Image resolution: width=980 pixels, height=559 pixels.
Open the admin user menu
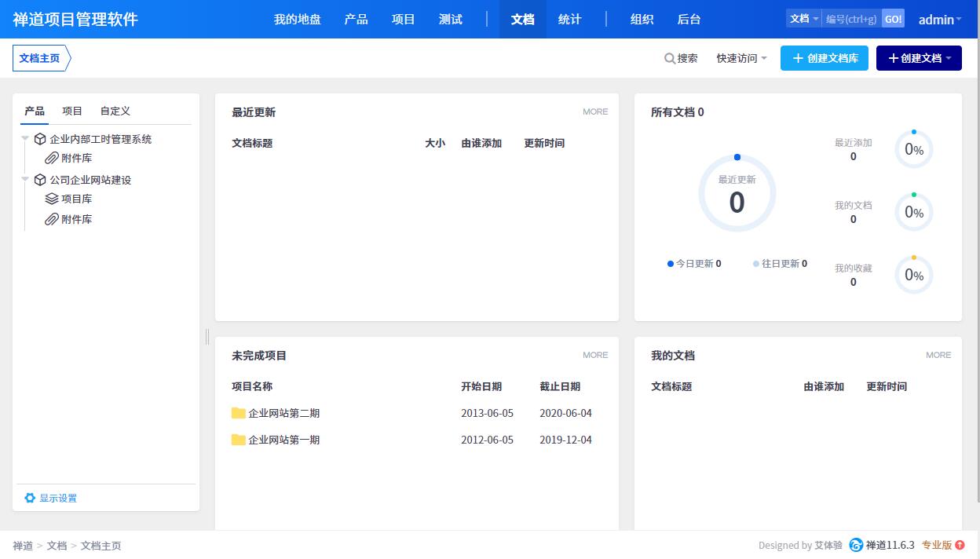[940, 20]
